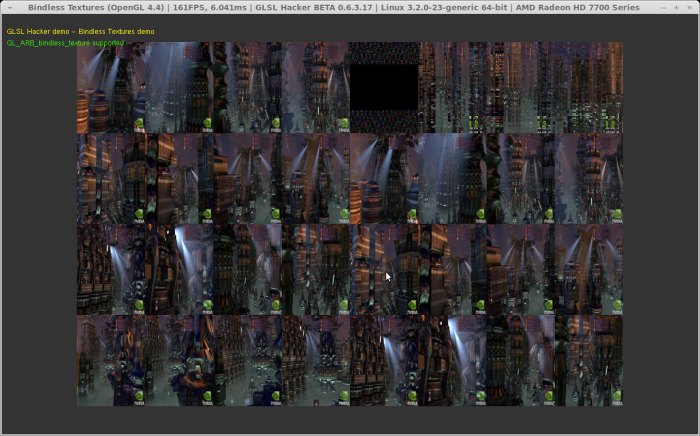Select the black square noise texture tile

pyautogui.click(x=384, y=87)
